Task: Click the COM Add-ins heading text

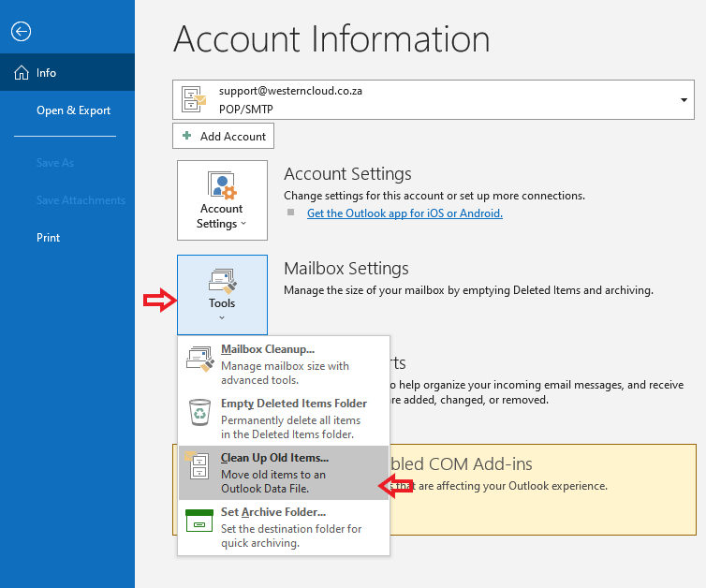Action: coord(462,464)
